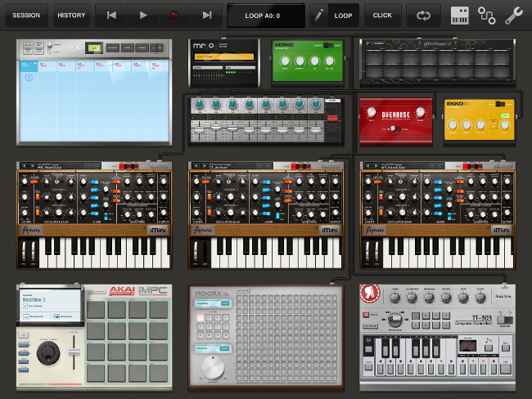This screenshot has width=532, height=399.
Task: Tap the red master fader on mixer
Action: click(332, 118)
